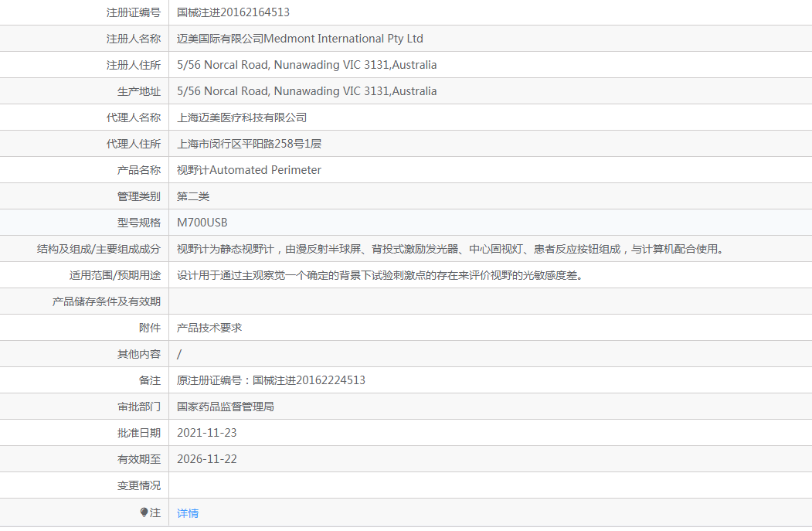Image resolution: width=812 pixels, height=531 pixels.
Task: Click the structure description starting 视野计为静态视野计
Action: tap(450, 249)
